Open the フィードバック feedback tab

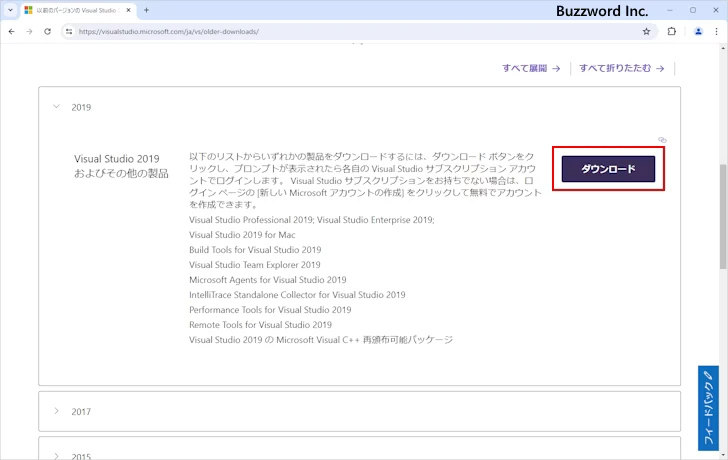(x=708, y=408)
